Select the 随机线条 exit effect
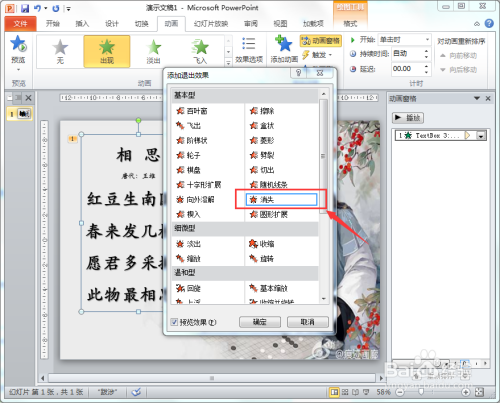500x403 pixels. click(269, 185)
